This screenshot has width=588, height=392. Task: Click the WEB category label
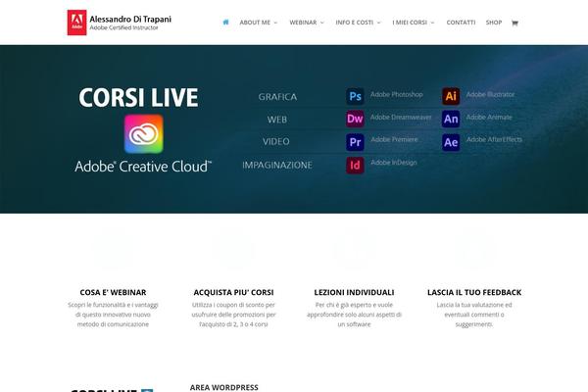point(277,120)
